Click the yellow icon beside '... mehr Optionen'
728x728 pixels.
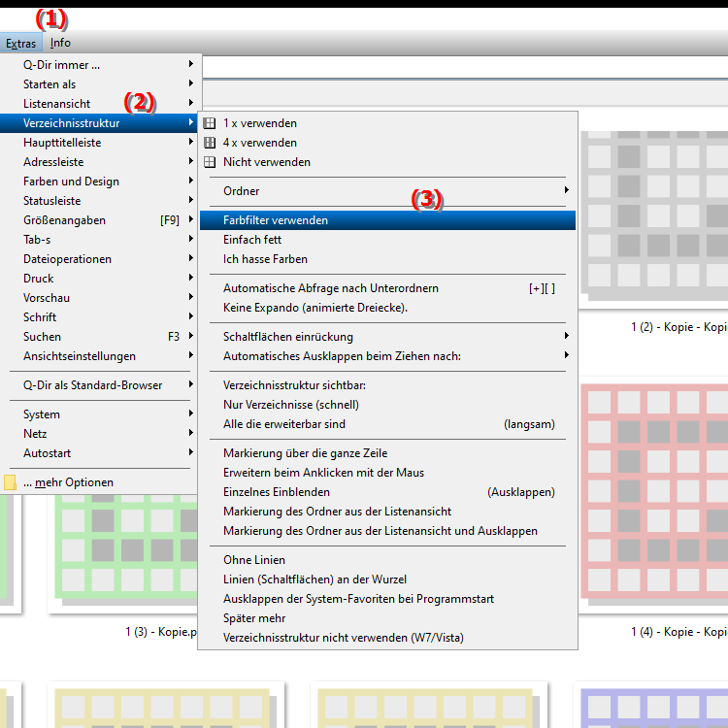click(x=10, y=482)
